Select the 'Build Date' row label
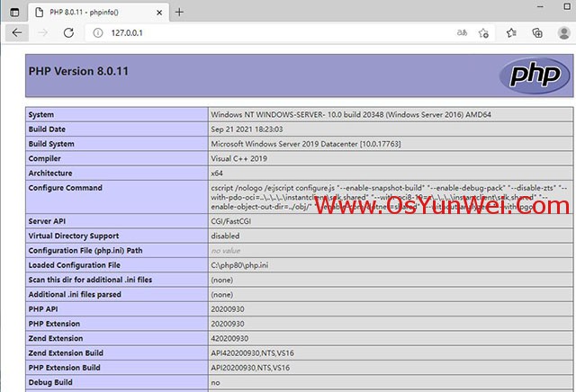Screen dimensions: 576x392 [x=47, y=129]
